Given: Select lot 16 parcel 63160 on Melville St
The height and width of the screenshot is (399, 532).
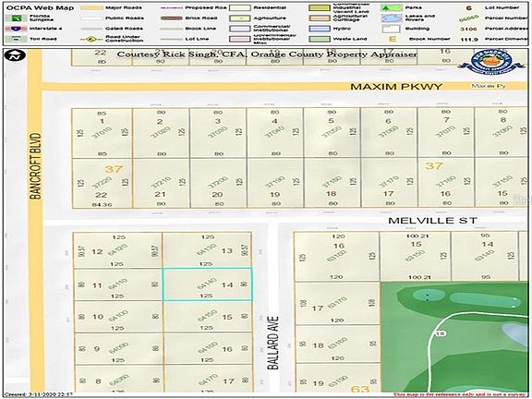Looking at the screenshot, I should pyautogui.click(x=336, y=257).
